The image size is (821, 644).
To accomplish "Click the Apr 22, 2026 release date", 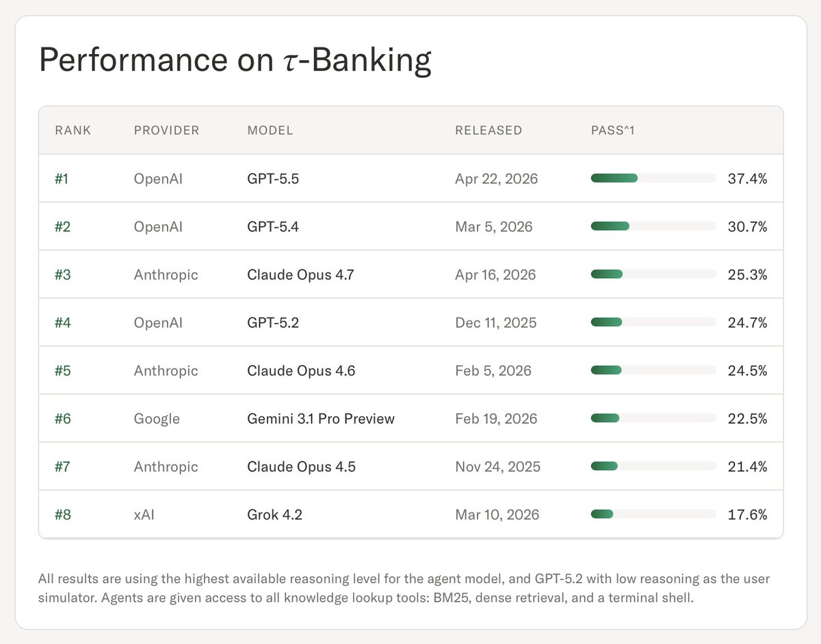I will 496,178.
